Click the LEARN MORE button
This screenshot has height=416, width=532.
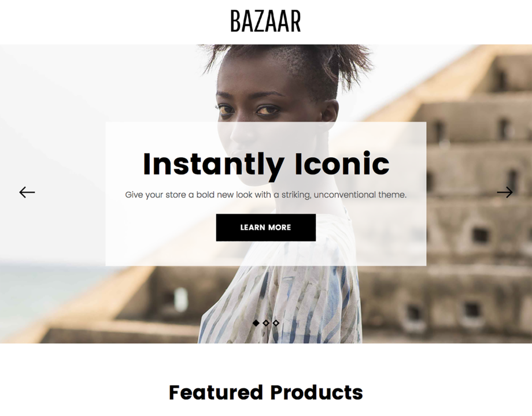(x=265, y=228)
